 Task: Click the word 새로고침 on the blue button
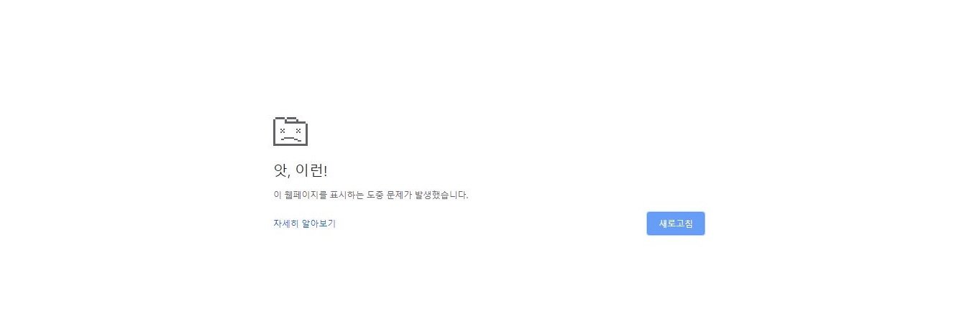click(676, 224)
